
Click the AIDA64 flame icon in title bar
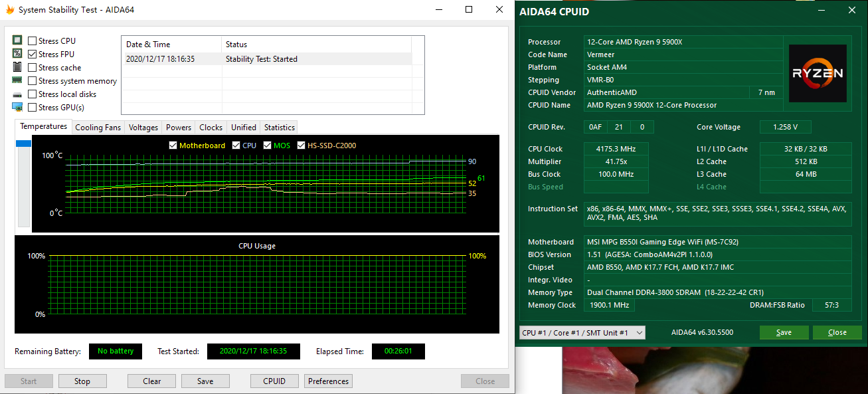(x=10, y=10)
